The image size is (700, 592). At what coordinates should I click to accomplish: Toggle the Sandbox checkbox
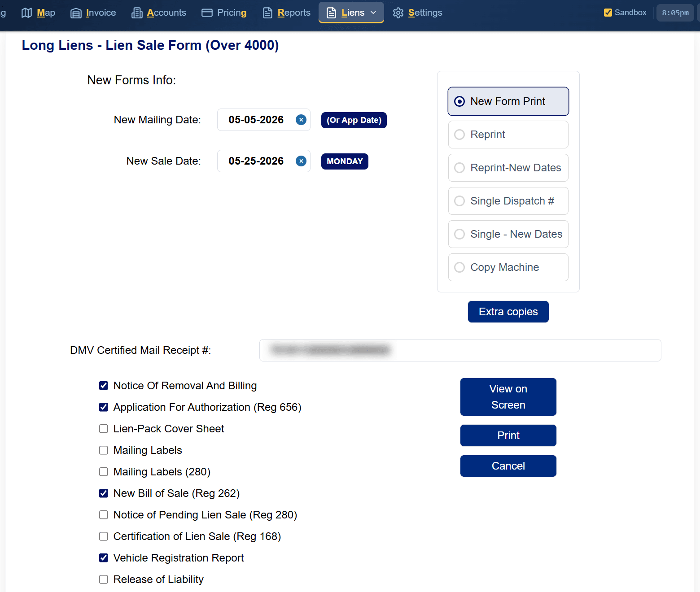coord(608,13)
